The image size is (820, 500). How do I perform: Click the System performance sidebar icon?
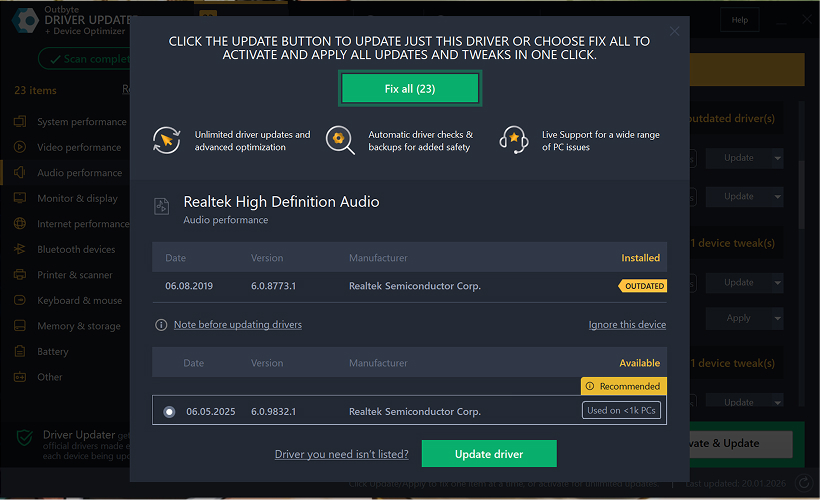[19, 122]
